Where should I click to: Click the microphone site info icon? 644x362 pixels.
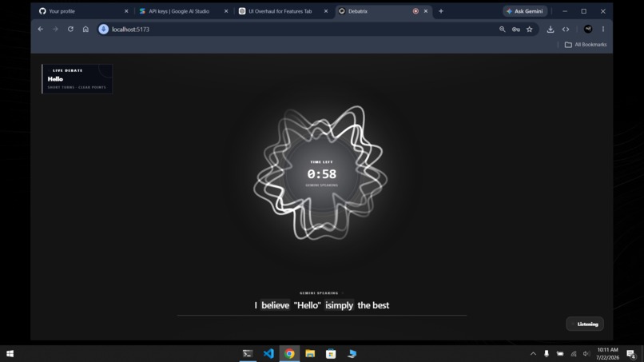click(x=104, y=30)
